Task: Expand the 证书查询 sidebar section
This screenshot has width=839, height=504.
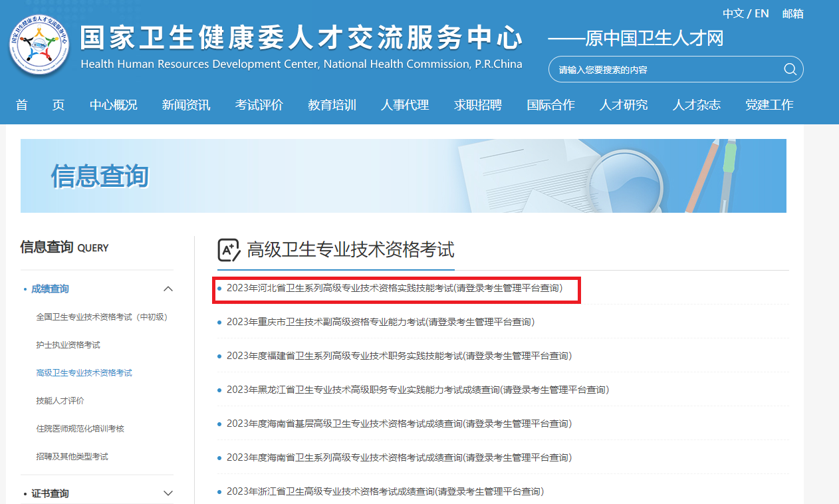Action: 168,493
